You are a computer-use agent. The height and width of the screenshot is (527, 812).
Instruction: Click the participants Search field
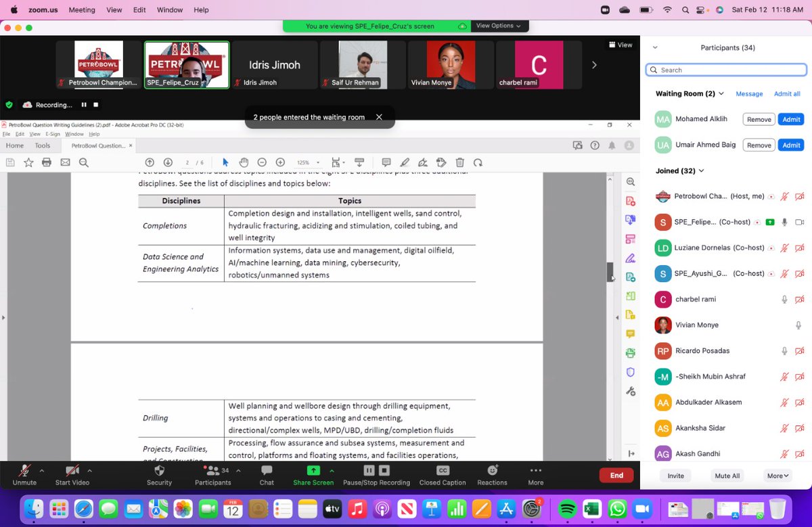(726, 70)
